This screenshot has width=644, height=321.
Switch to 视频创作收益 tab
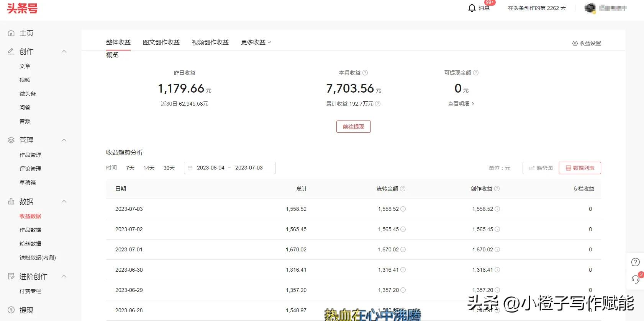tap(210, 42)
